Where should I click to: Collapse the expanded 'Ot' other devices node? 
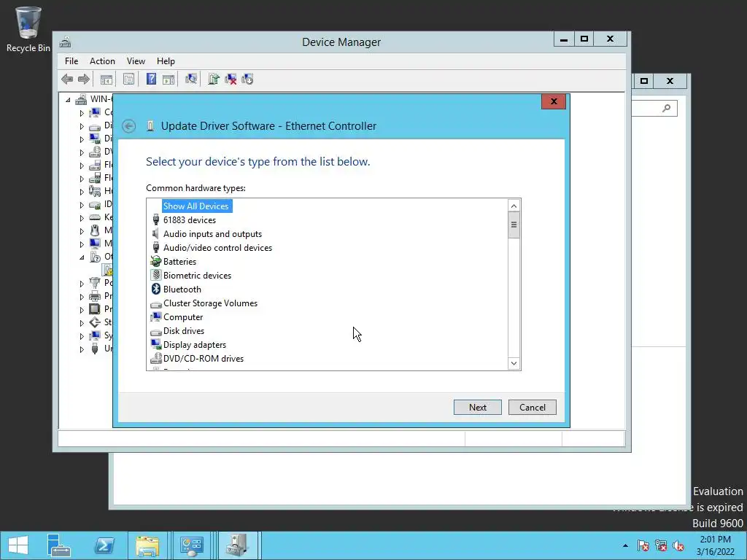pyautogui.click(x=82, y=257)
